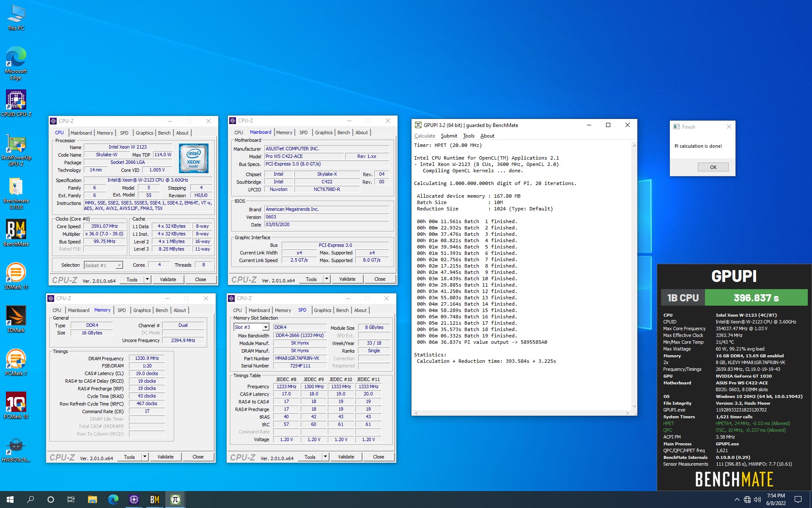The height and width of the screenshot is (508, 812).
Task: Click Close in Memory window
Action: pos(198,457)
